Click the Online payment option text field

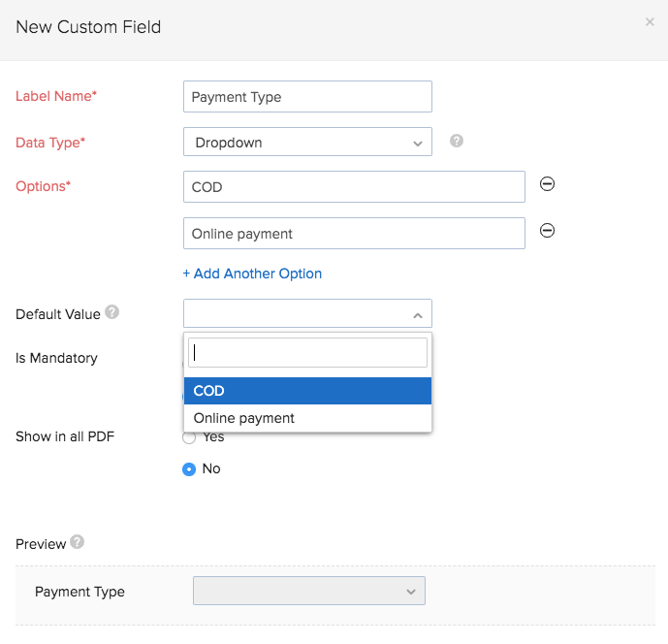pyautogui.click(x=354, y=233)
